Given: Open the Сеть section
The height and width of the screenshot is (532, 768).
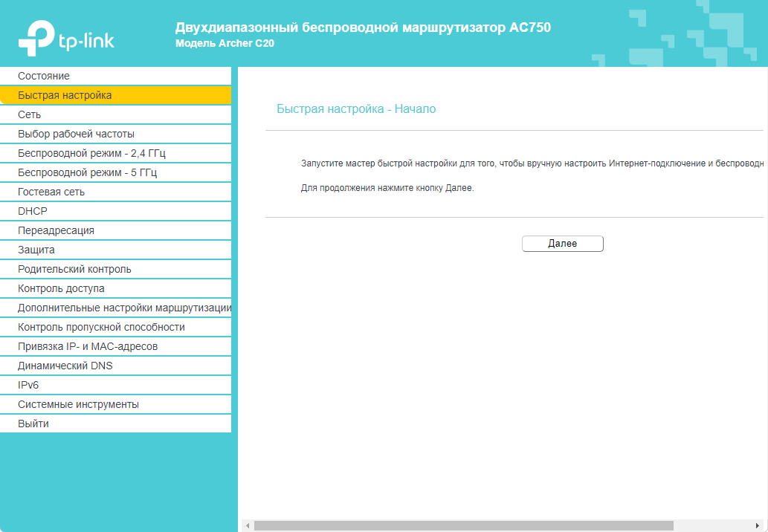Looking at the screenshot, I should click(30, 114).
